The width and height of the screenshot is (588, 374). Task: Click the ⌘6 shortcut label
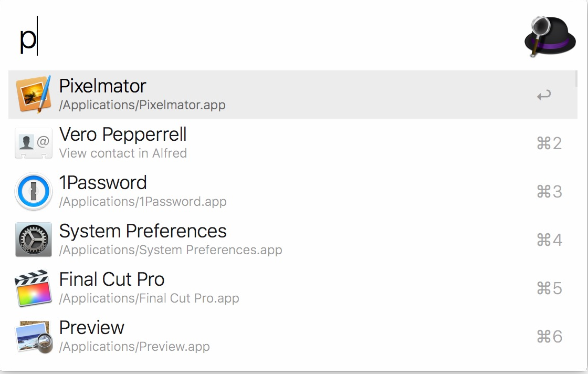(x=549, y=337)
